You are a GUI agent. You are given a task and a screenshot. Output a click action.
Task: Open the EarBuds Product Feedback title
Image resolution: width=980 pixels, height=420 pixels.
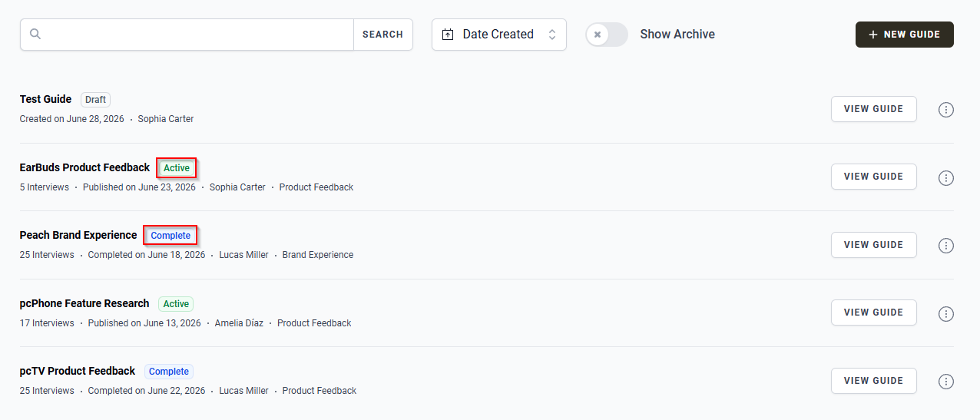coord(84,167)
